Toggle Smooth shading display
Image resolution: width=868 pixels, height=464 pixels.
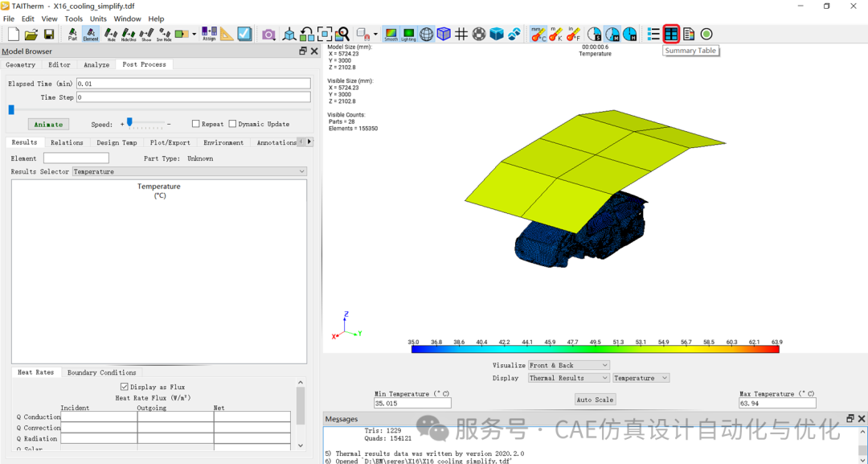391,35
